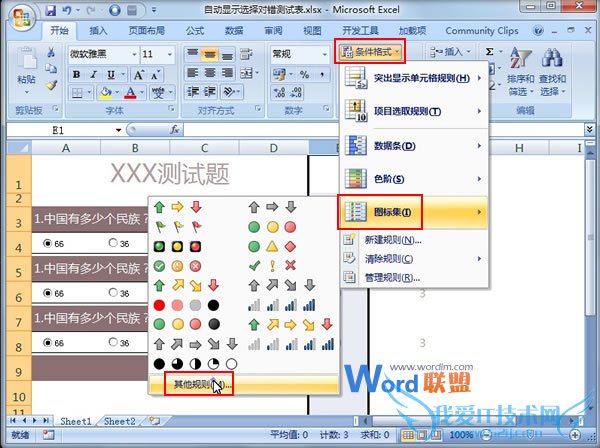The image size is (600, 448).
Task: Align text to the left
Action: (x=192, y=73)
